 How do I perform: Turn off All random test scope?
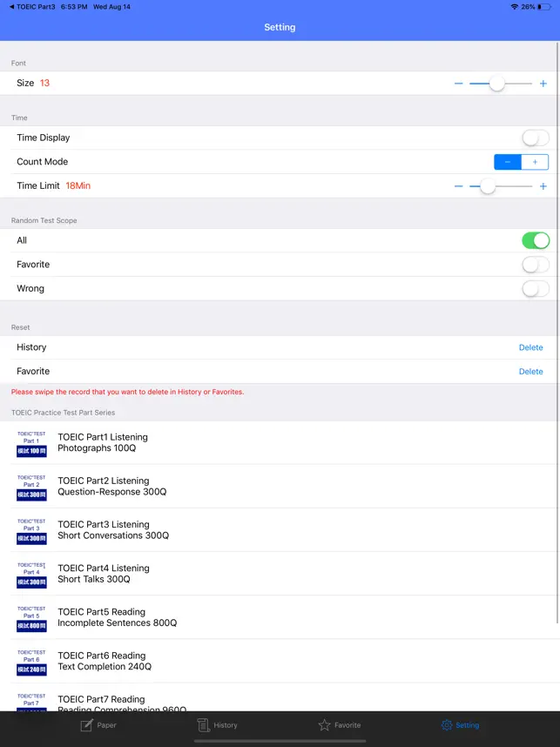pos(536,240)
